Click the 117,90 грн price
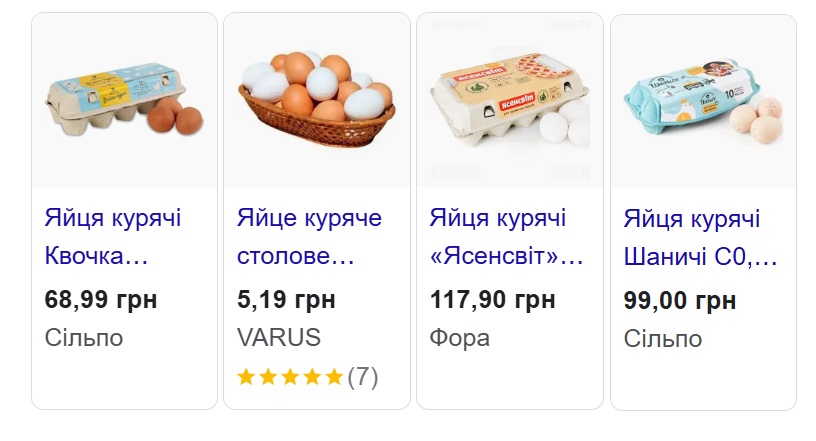This screenshot has height=441, width=816. pos(491,298)
